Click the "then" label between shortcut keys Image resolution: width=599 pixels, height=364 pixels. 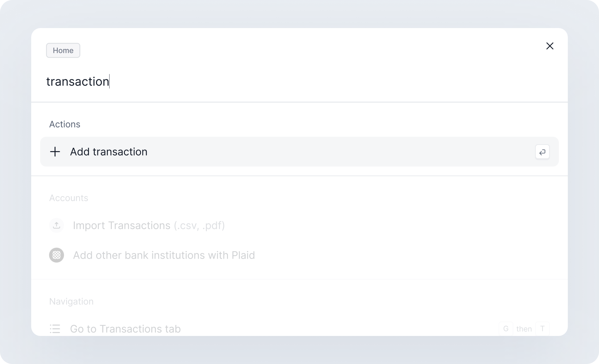524,329
